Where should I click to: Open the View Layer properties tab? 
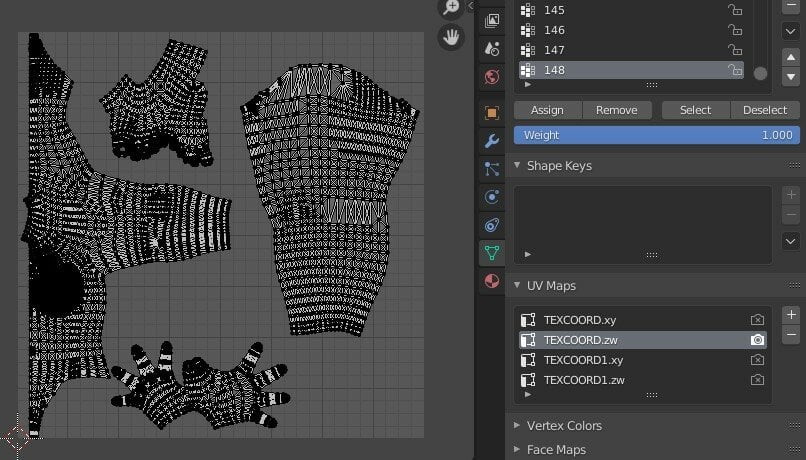tap(492, 21)
